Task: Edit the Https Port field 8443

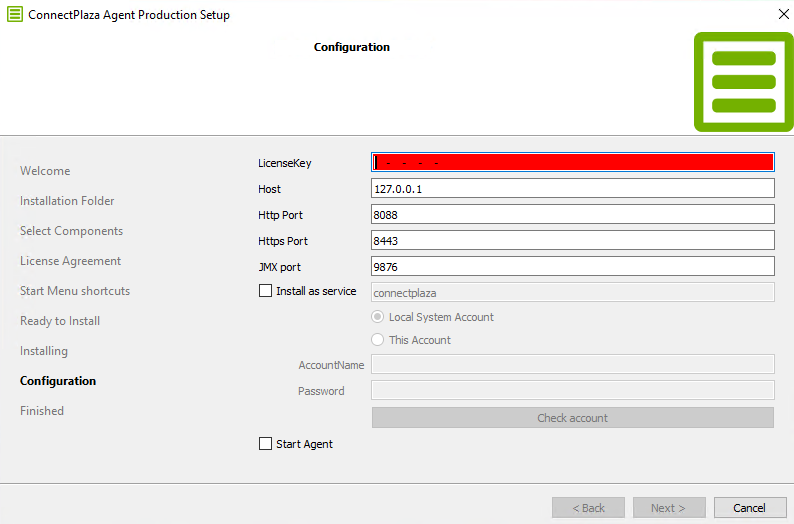Action: coord(573,240)
